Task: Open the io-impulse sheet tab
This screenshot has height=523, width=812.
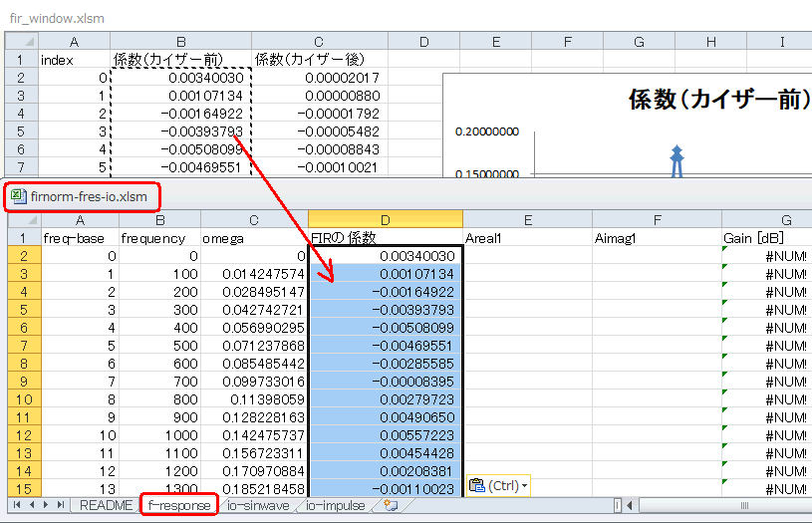Action: coord(335,505)
